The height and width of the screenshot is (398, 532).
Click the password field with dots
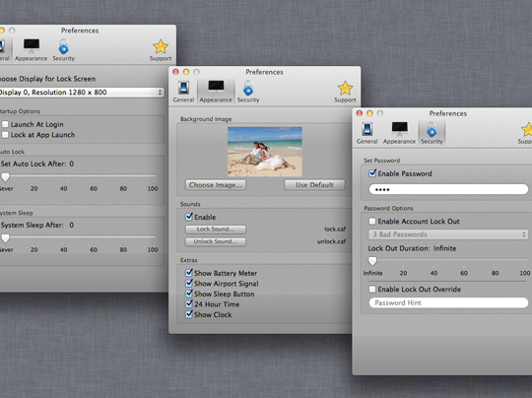[448, 189]
